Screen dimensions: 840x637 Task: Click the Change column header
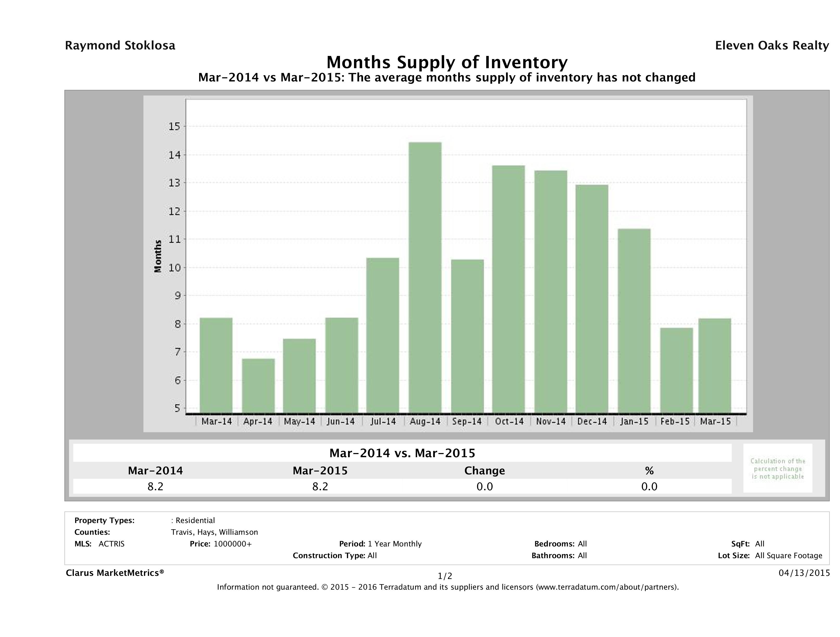(484, 471)
